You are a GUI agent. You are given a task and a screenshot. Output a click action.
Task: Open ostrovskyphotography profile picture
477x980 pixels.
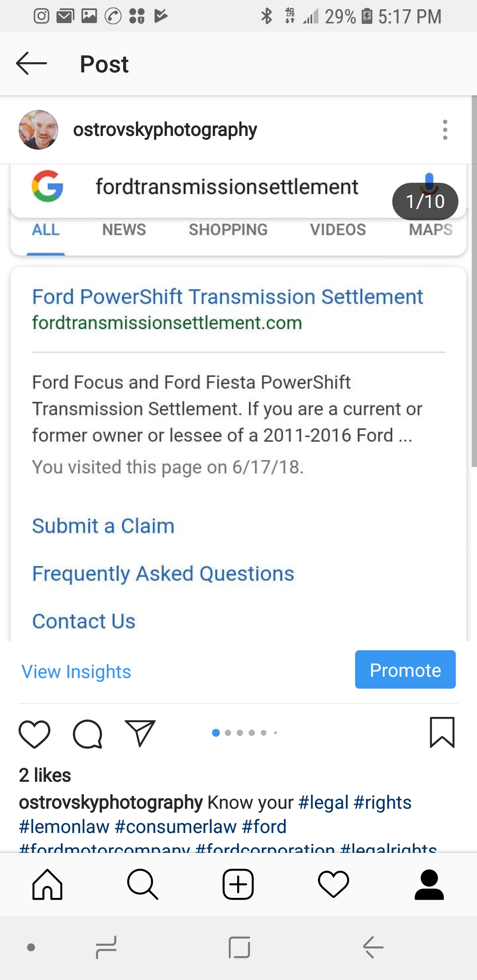38,130
